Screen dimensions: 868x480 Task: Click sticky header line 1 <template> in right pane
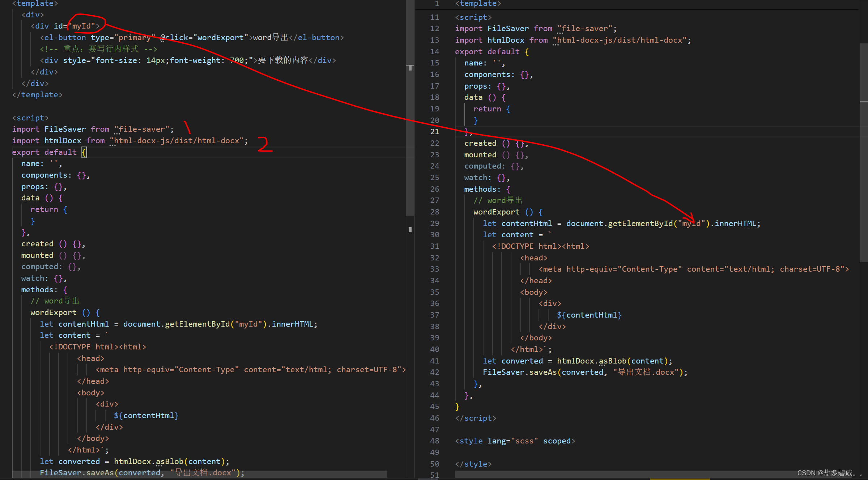(478, 4)
